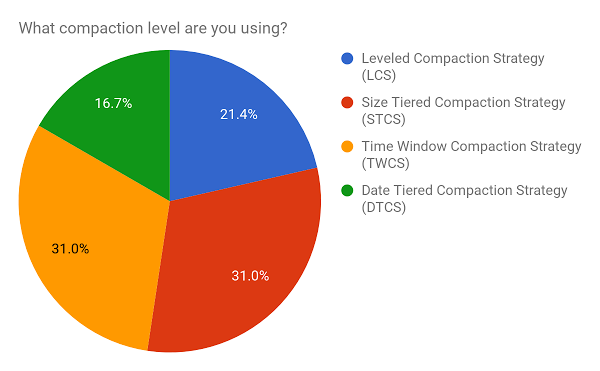This screenshot has width=600, height=371.
Task: Click the (LCS) abbreviation in the legend
Action: pos(378,75)
